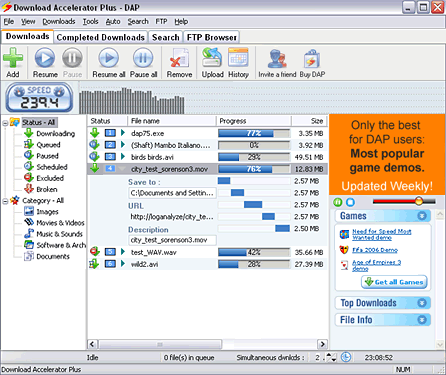Filter by Downloading status

(55, 134)
